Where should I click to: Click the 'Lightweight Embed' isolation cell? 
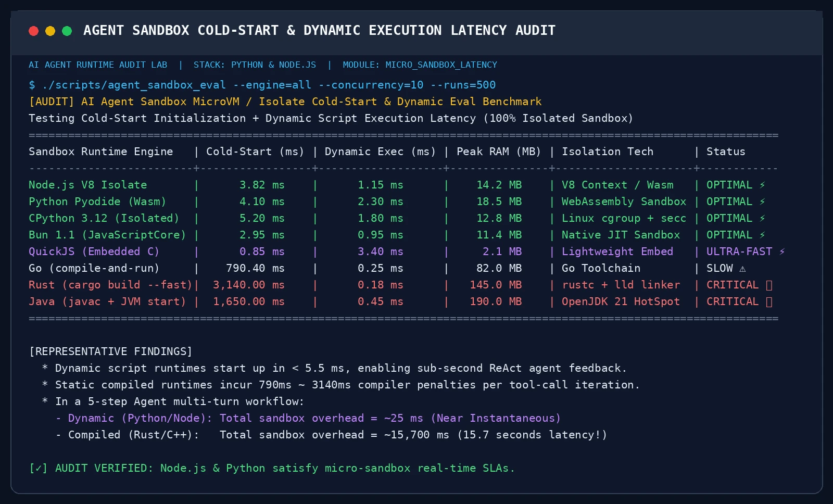pyautogui.click(x=617, y=251)
